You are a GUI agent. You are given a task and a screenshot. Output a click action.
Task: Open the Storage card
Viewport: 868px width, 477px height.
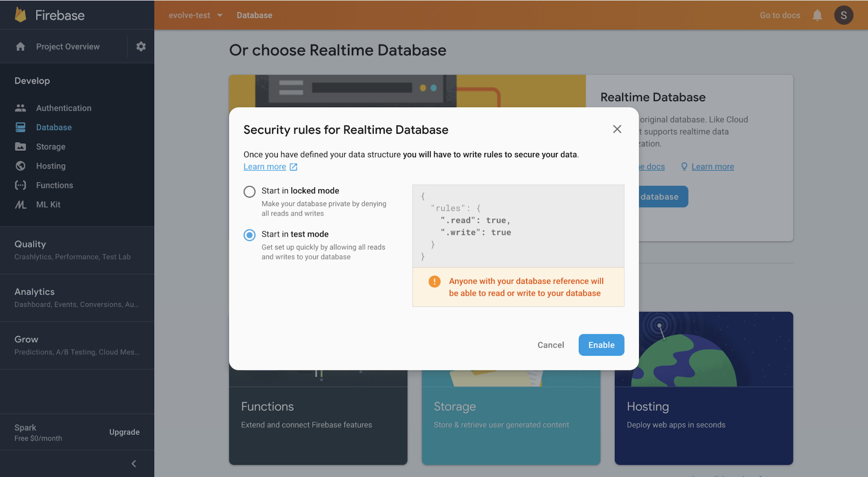[x=511, y=417]
